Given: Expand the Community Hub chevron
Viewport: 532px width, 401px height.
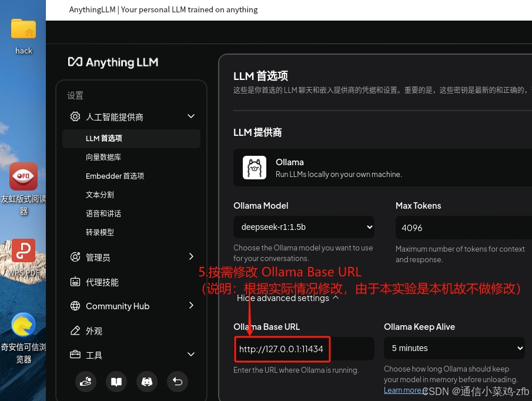Looking at the screenshot, I should (191, 305).
